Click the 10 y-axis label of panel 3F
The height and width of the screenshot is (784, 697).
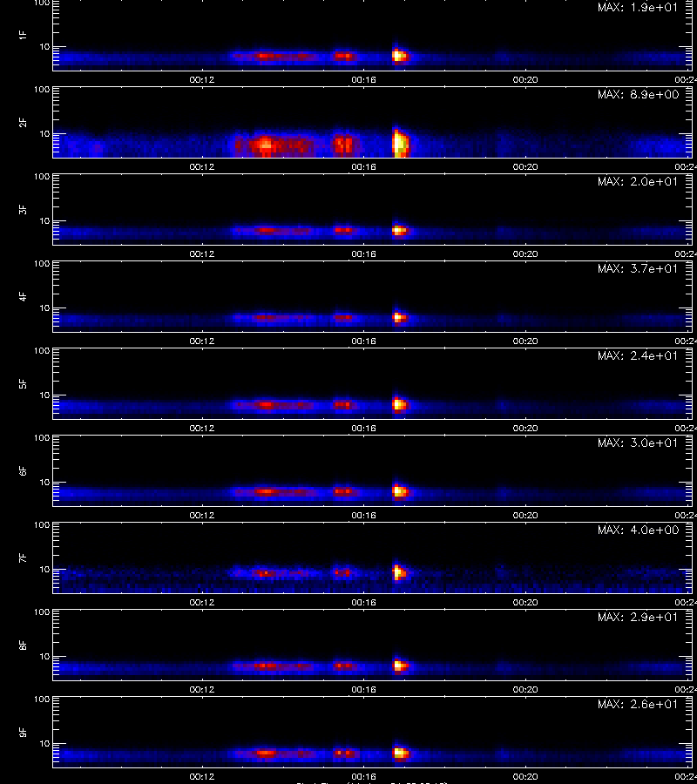44,220
